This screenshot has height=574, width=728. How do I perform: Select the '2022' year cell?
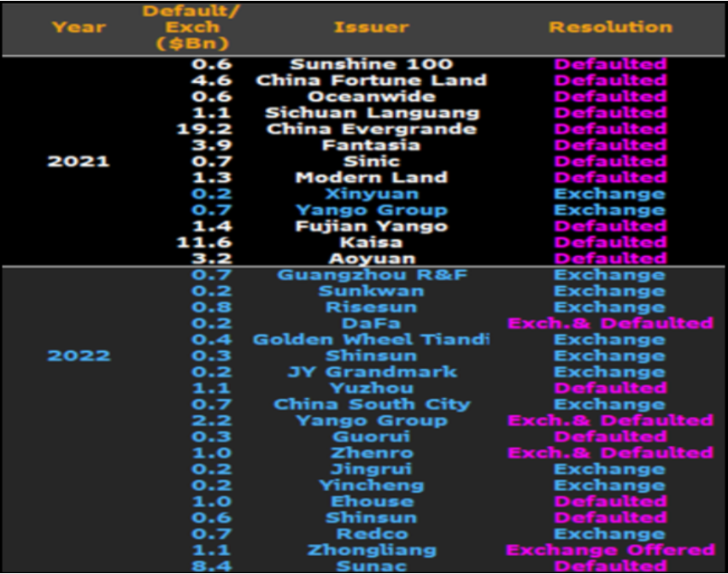(x=79, y=356)
